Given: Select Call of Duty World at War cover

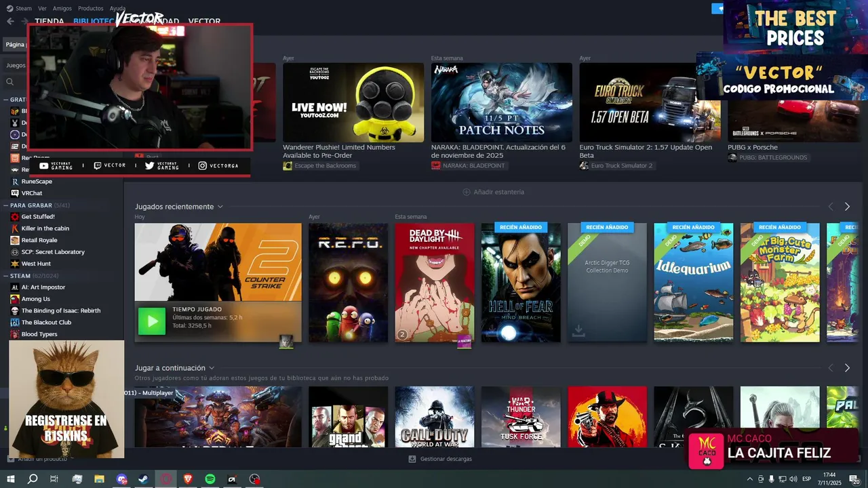Looking at the screenshot, I should pos(435,417).
